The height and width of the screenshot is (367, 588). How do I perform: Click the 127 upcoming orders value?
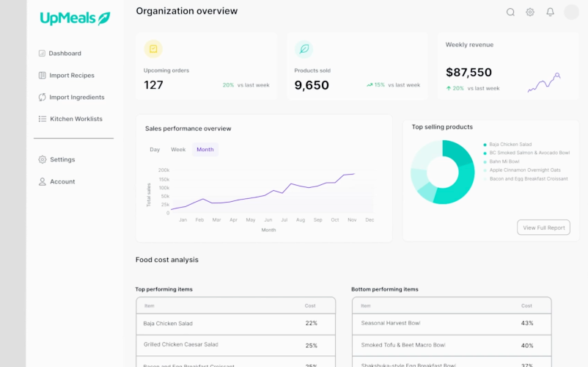[153, 85]
